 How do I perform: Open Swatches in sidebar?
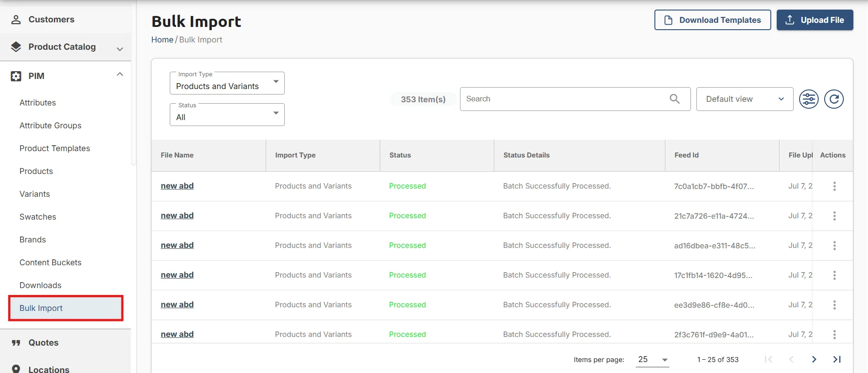tap(38, 217)
